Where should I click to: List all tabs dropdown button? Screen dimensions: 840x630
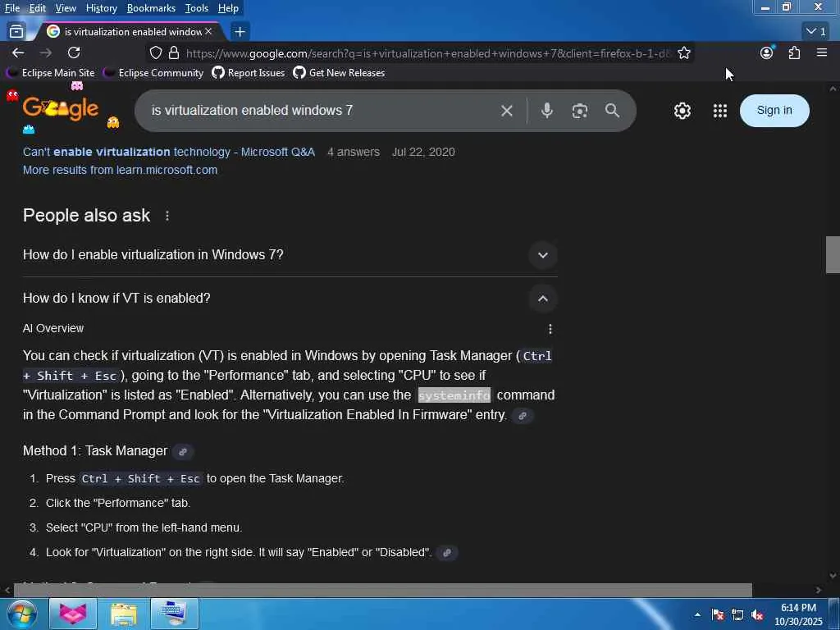pyautogui.click(x=816, y=32)
